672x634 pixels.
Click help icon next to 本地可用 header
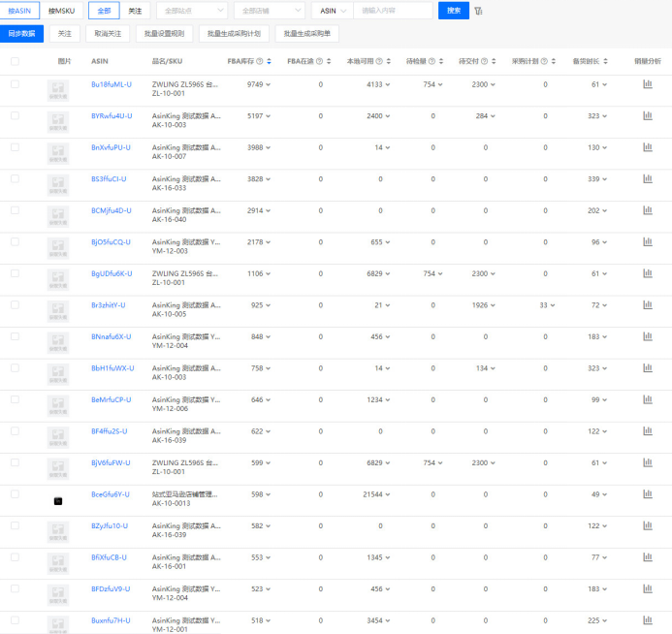click(382, 61)
